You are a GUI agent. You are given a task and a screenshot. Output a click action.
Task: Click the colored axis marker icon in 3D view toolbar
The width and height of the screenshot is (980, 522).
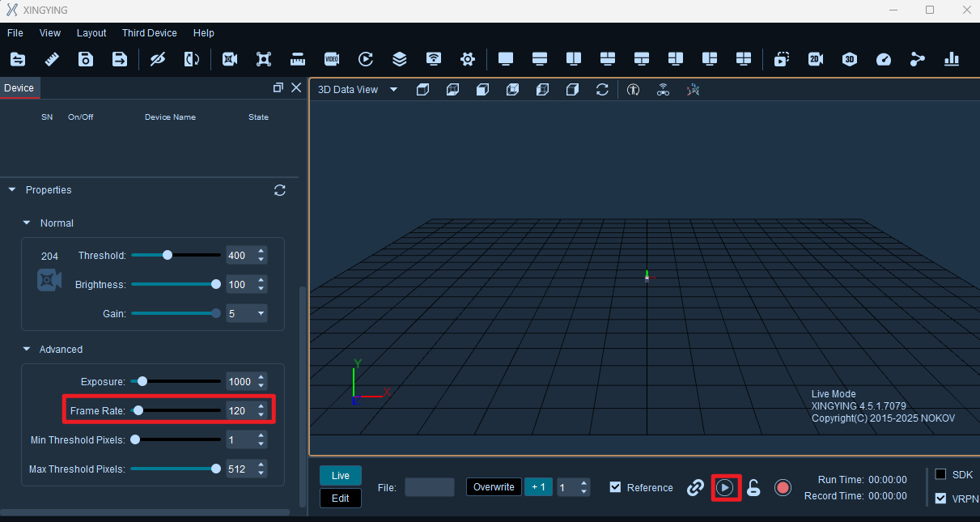693,90
